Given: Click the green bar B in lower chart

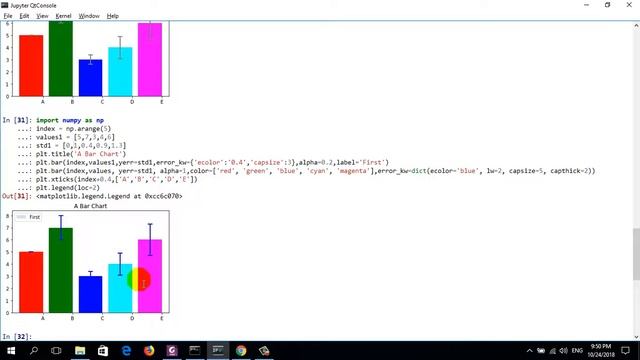Looking at the screenshot, I should coord(61,270).
